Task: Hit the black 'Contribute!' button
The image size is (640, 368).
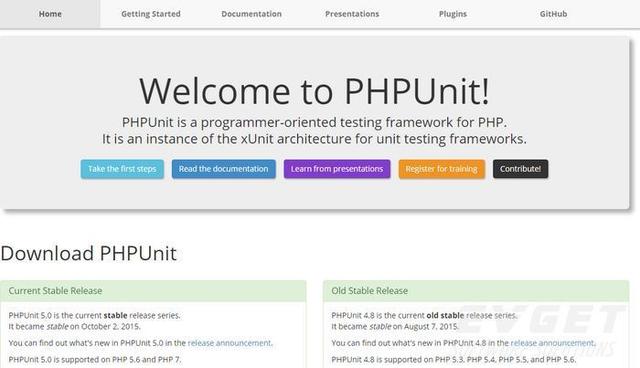Action: tap(520, 169)
